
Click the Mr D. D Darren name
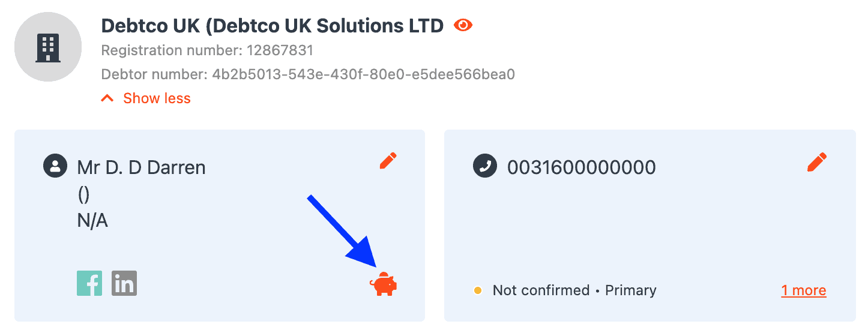tap(142, 167)
